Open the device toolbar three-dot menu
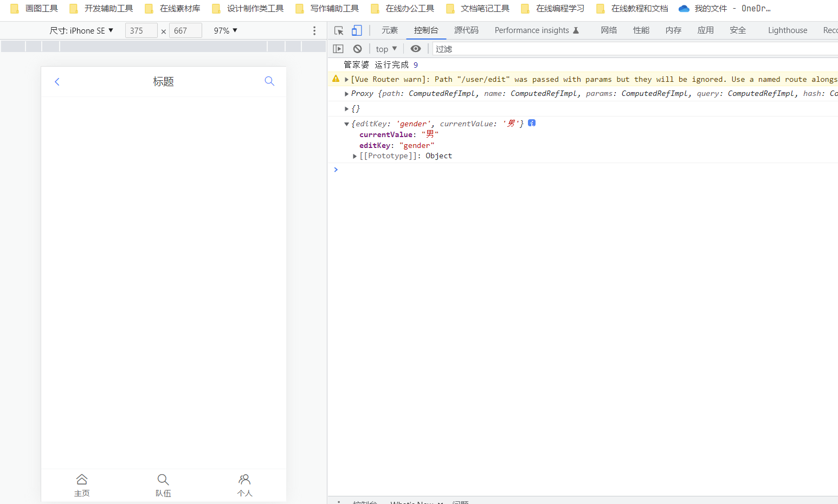Image resolution: width=838 pixels, height=504 pixels. [314, 31]
